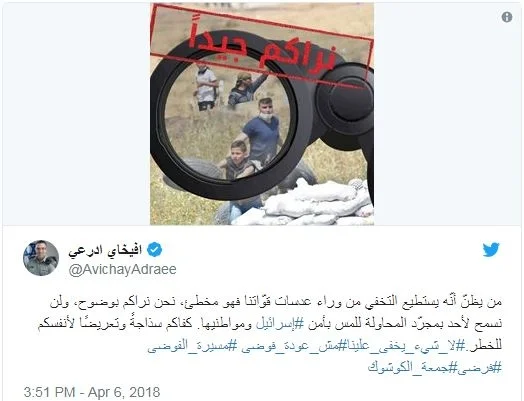The height and width of the screenshot is (401, 524).
Task: Open the author's Arabic display name
Action: tap(105, 250)
